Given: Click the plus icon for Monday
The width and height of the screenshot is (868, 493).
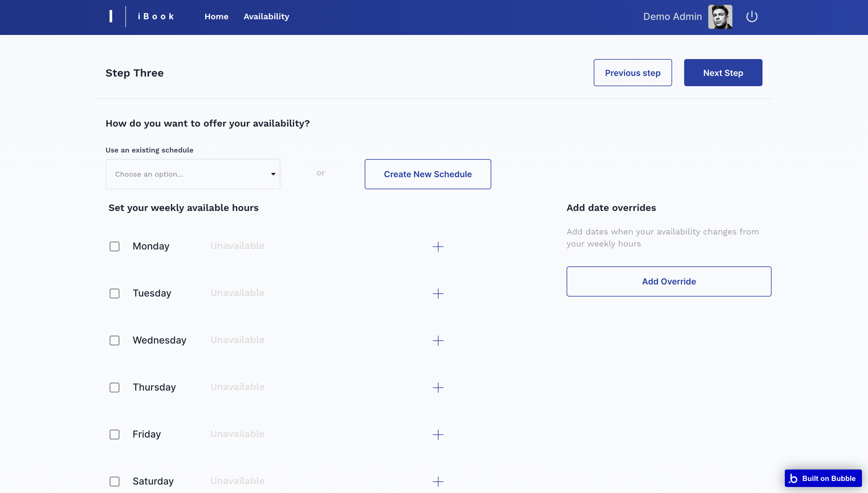Looking at the screenshot, I should point(438,246).
